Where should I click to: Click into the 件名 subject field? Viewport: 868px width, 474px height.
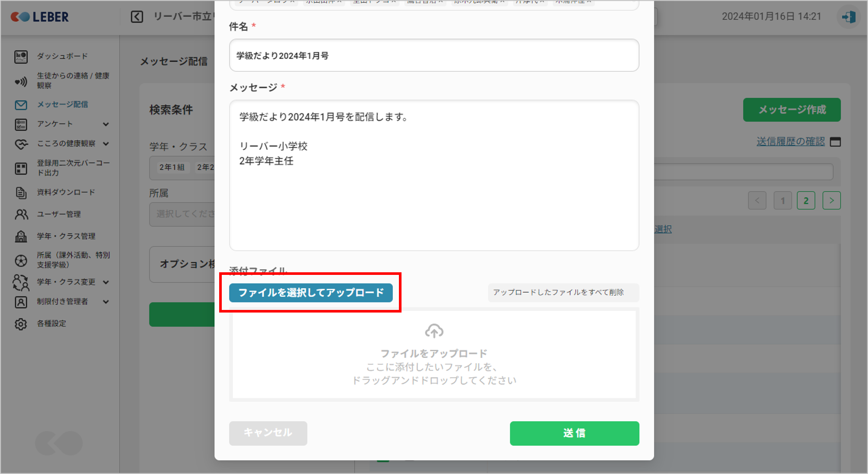(434, 55)
